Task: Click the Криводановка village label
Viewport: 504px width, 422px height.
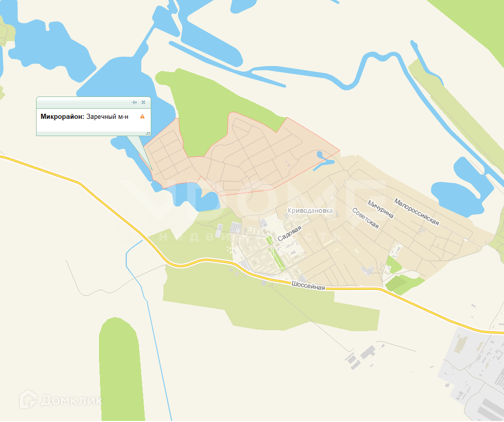Action: (310, 211)
